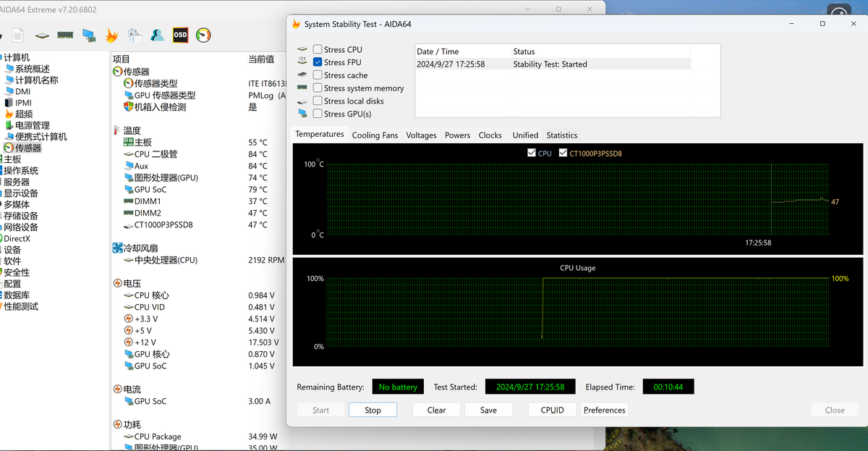The width and height of the screenshot is (868, 451).
Task: Click the +12 V voltage row
Action: 199,342
